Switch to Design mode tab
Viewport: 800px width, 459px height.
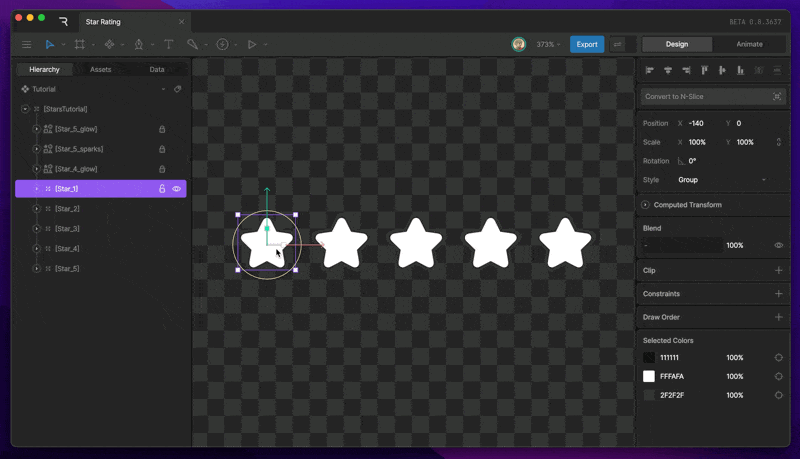pyautogui.click(x=677, y=44)
